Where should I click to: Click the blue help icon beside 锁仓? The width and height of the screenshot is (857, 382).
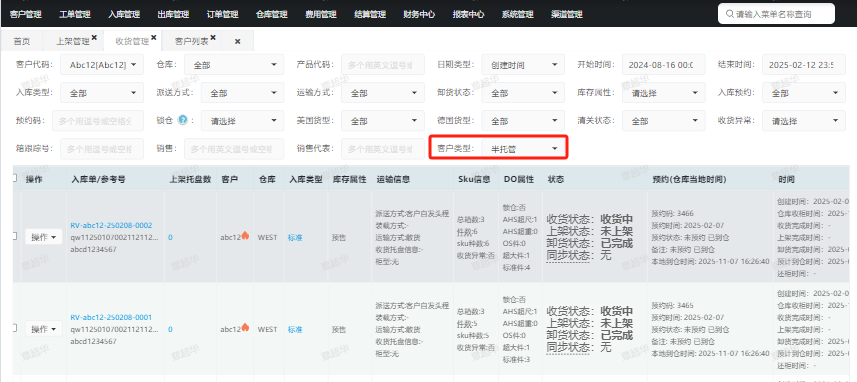(183, 120)
